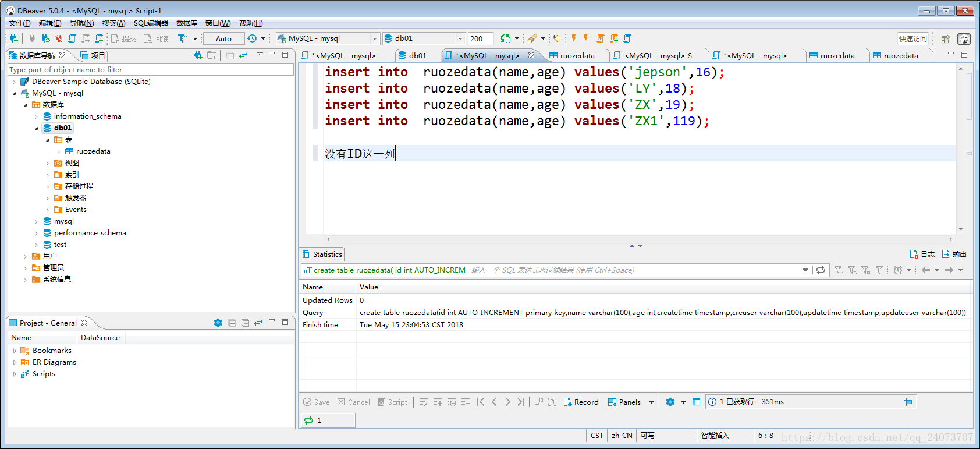Click the red disconnect icon in toolbar
980x449 pixels.
(59, 38)
